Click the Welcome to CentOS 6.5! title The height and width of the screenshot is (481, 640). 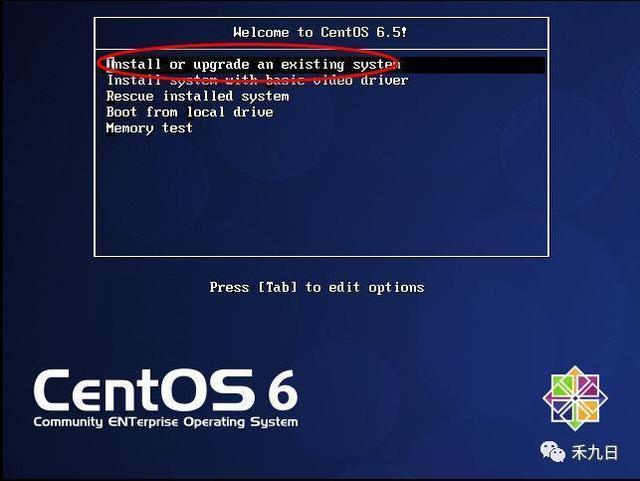[x=320, y=32]
